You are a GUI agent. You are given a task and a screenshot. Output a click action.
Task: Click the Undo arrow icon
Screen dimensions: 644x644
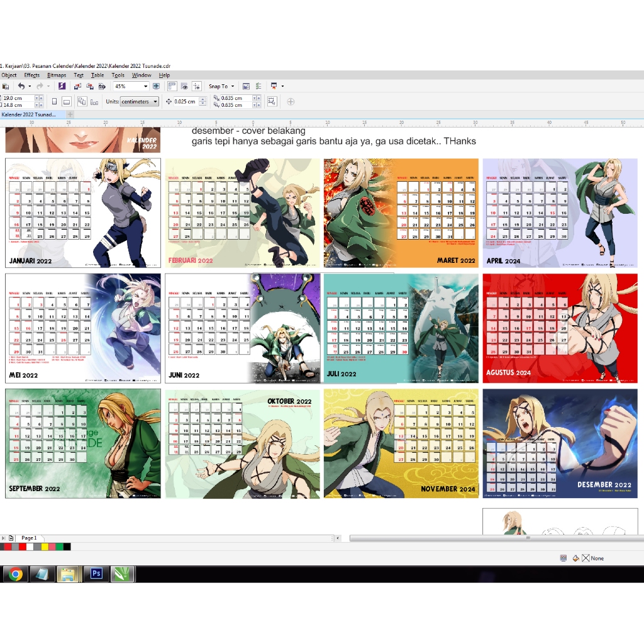[x=21, y=86]
